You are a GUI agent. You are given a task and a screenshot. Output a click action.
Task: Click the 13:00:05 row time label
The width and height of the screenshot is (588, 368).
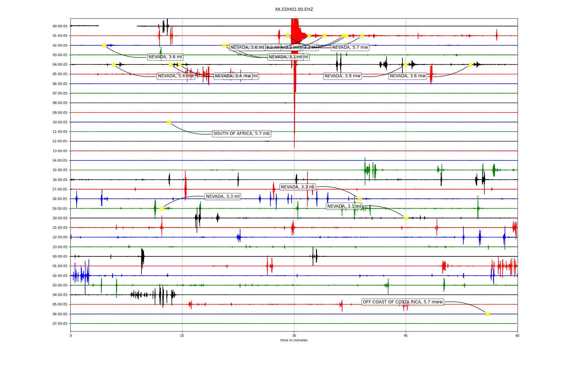[x=60, y=151]
